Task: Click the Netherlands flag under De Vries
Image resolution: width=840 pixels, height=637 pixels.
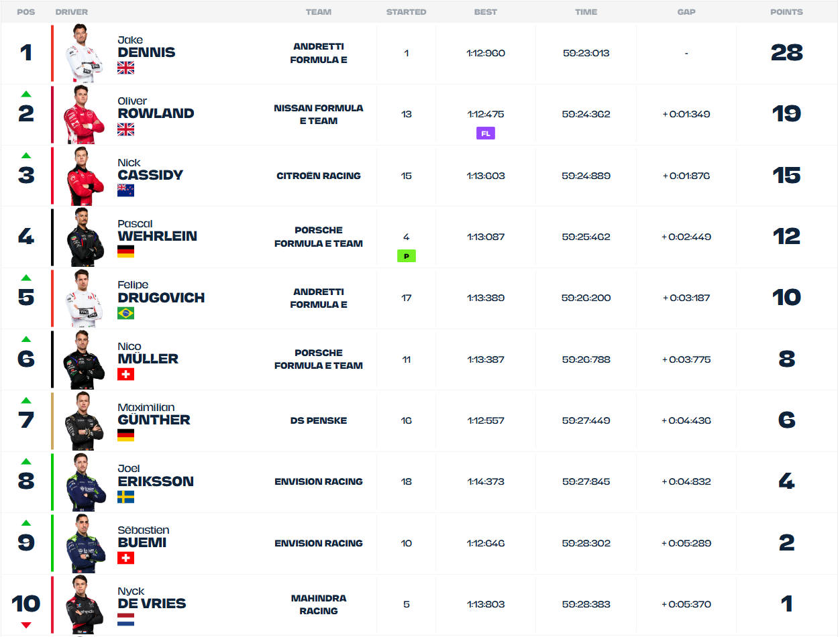Action: pyautogui.click(x=126, y=619)
